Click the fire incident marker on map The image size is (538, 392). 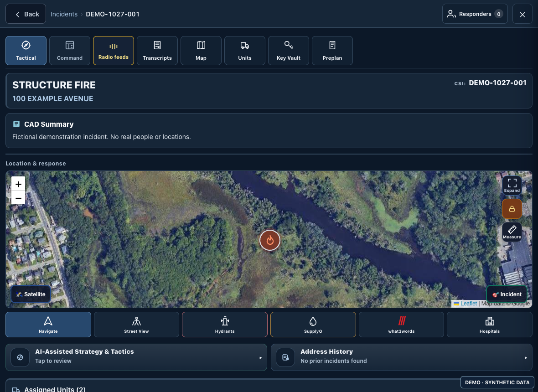coord(270,240)
